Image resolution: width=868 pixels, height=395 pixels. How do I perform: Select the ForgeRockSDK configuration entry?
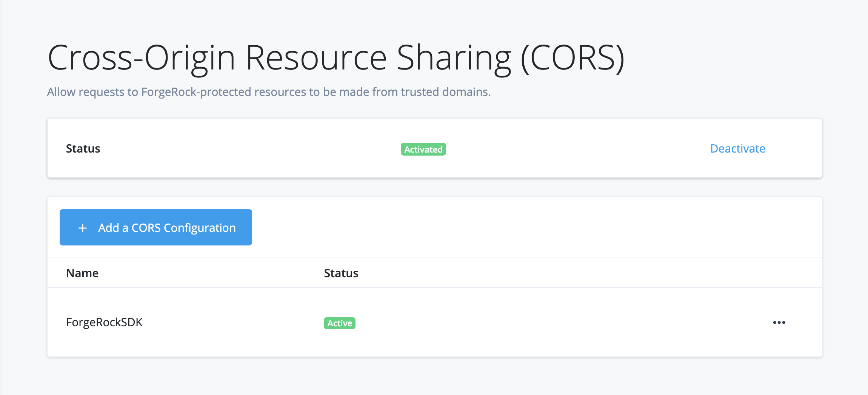pos(104,322)
